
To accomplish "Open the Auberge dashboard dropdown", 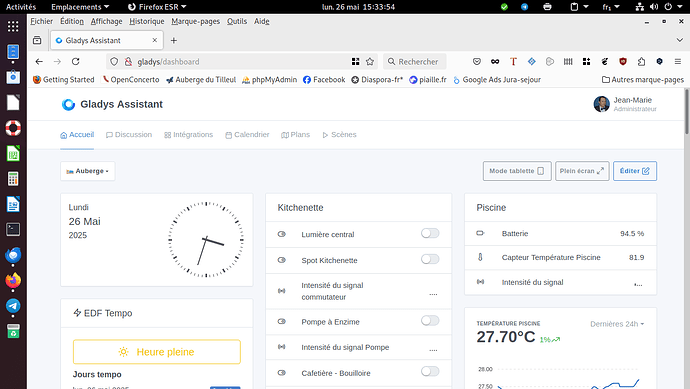I will click(x=88, y=171).
